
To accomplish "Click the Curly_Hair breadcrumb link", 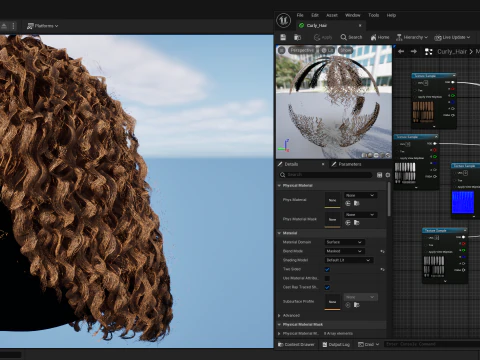I will point(452,52).
